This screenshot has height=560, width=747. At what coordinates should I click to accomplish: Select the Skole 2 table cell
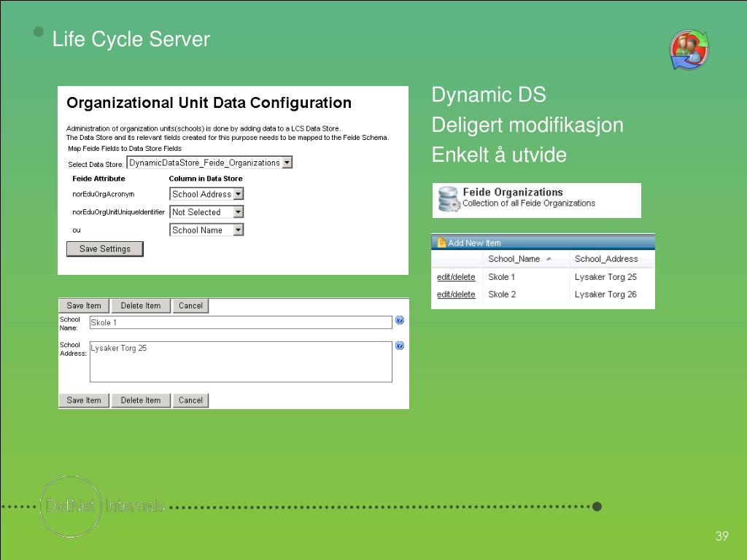pos(502,295)
